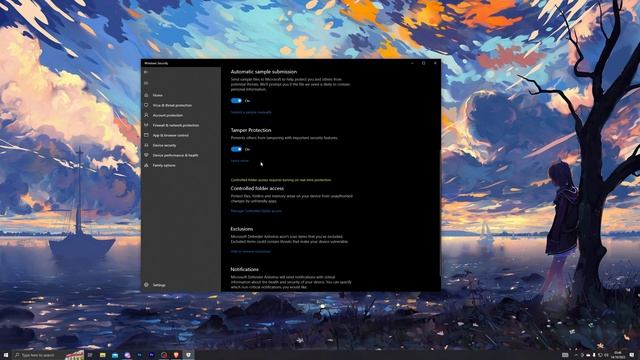Click the Controlled folder access heading
The image size is (640, 360).
pyautogui.click(x=257, y=188)
